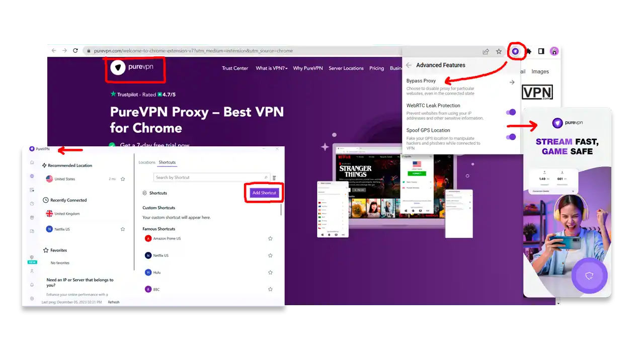Viewport: 644px width, 362px height.
Task: Open the third PureVPN sidebar icon under the globe
Action: pyautogui.click(x=32, y=190)
